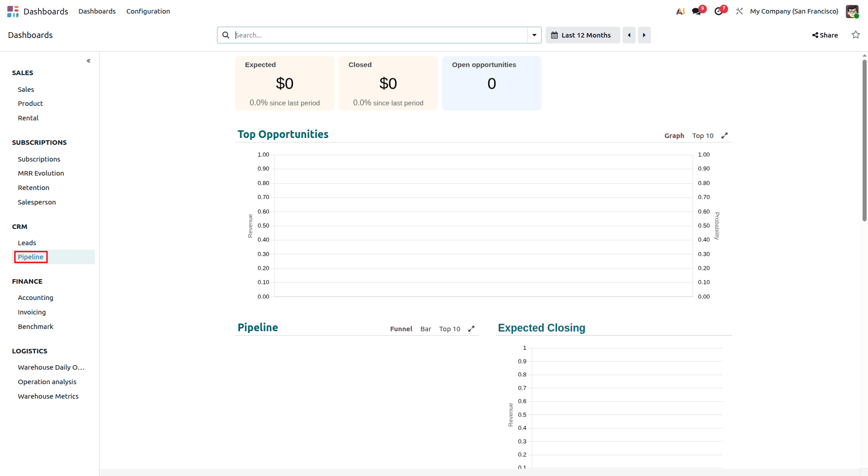The height and width of the screenshot is (476, 868).
Task: Click the Graph link in Top Opportunities
Action: tap(674, 136)
